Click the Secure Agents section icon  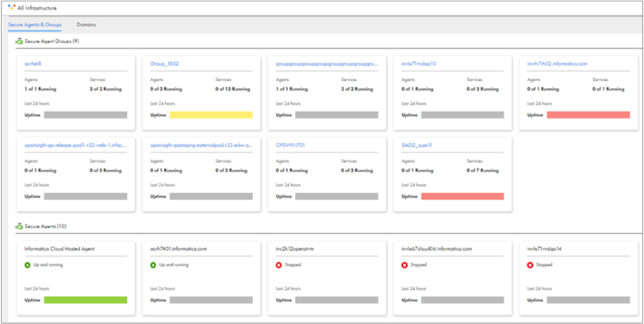(19, 226)
